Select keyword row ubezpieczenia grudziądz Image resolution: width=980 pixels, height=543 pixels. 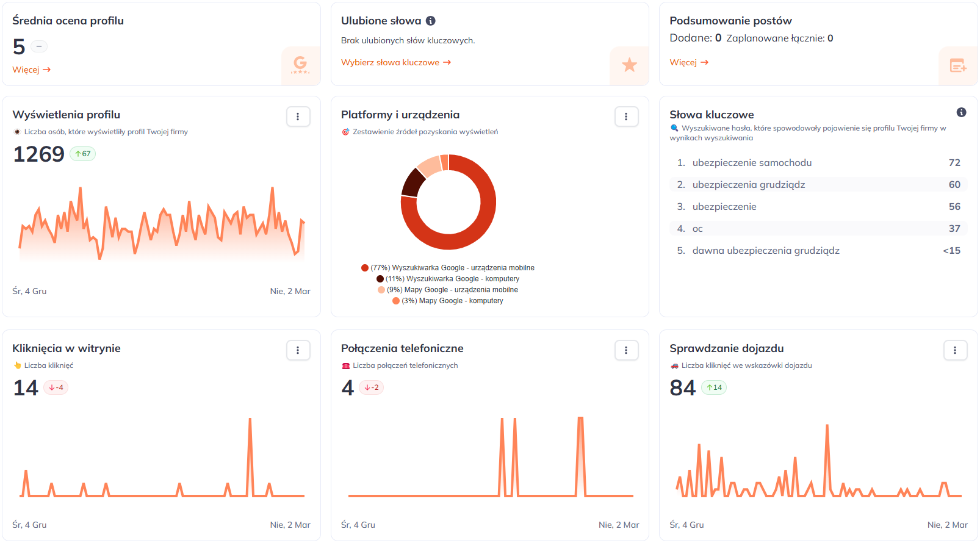tap(818, 185)
